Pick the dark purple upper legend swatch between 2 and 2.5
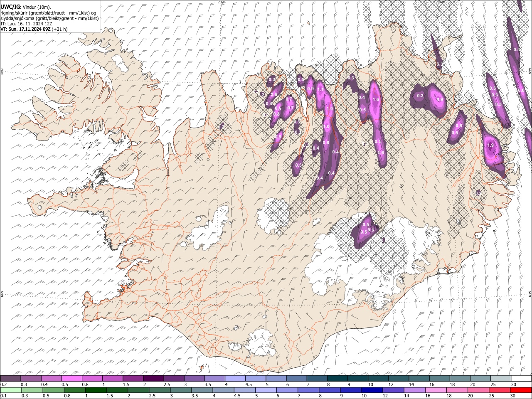This screenshot has width=532, height=399. click(153, 378)
